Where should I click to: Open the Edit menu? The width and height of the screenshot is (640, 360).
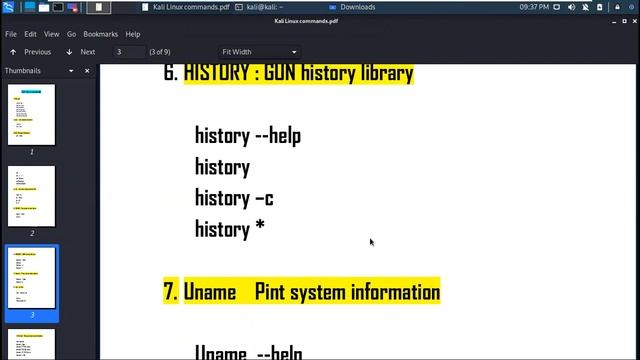click(x=30, y=34)
